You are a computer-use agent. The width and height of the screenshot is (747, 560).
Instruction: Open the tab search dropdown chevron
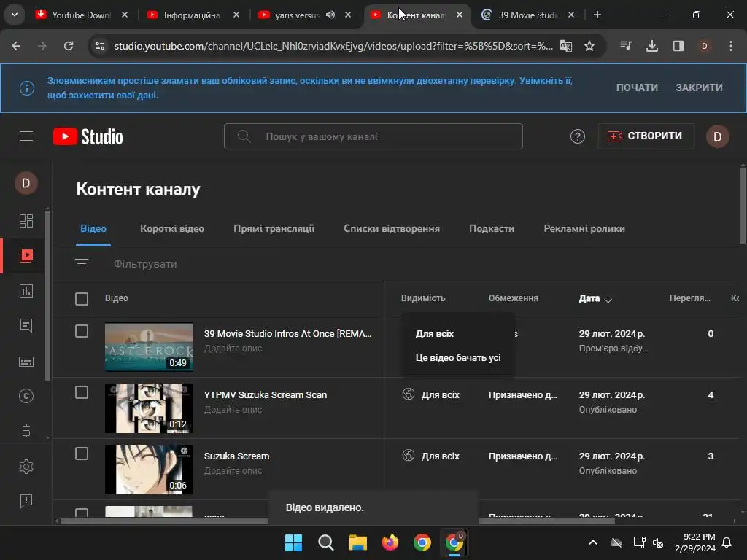(15, 15)
